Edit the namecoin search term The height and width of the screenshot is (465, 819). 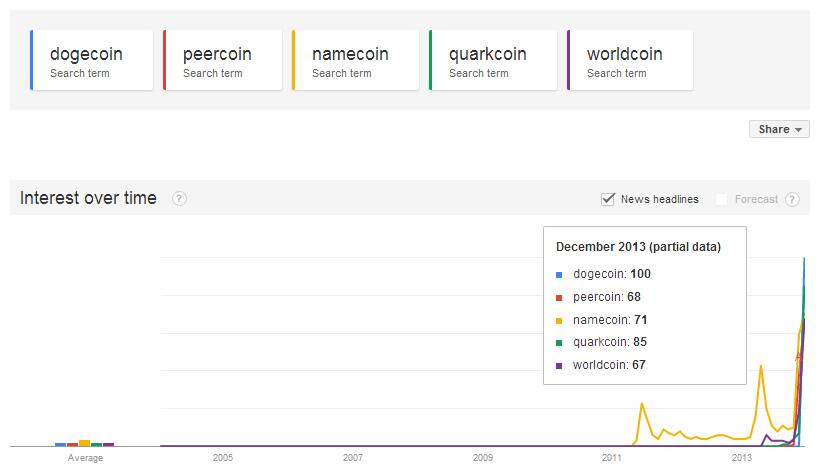[354, 60]
